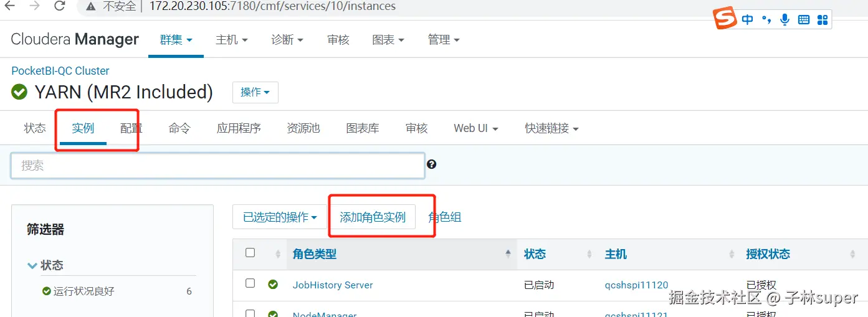Open the PocketBI-QC Cluster link
868x317 pixels.
pos(60,71)
